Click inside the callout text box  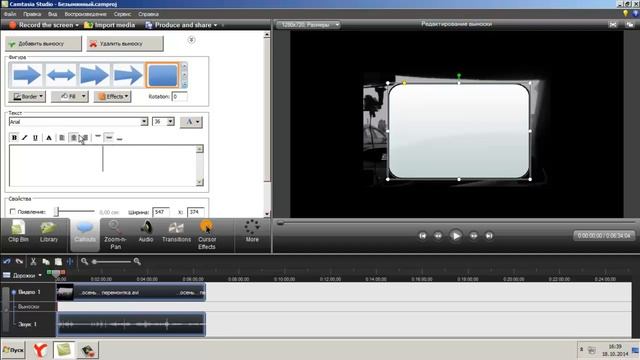(x=102, y=165)
